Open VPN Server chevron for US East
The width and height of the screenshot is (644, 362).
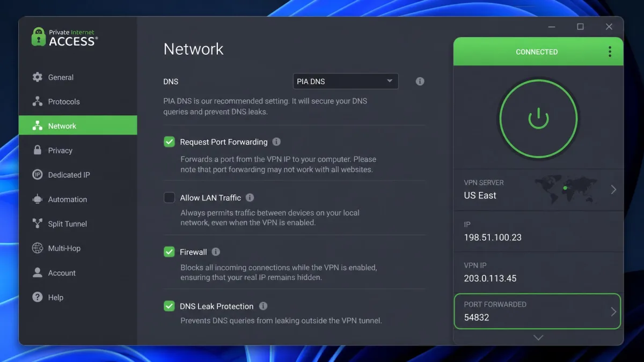click(x=613, y=189)
